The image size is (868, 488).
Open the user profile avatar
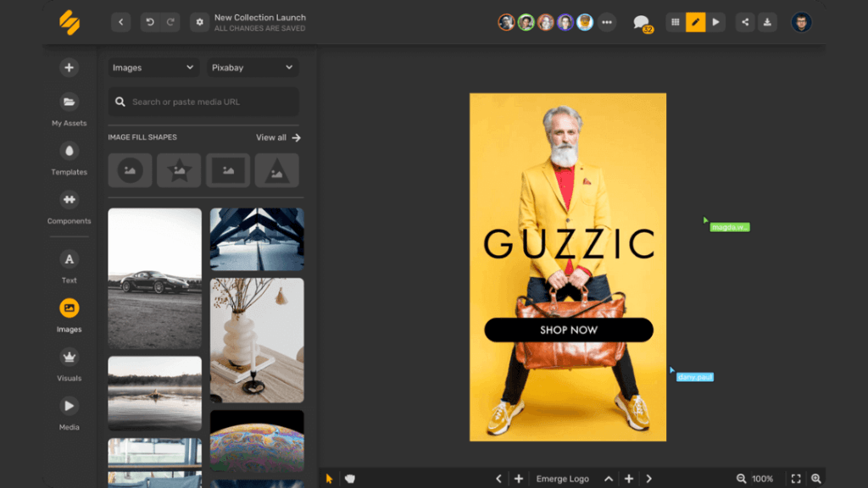[801, 22]
